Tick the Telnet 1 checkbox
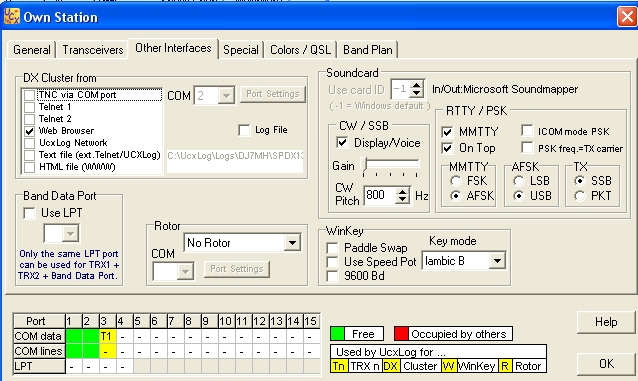 (29, 107)
